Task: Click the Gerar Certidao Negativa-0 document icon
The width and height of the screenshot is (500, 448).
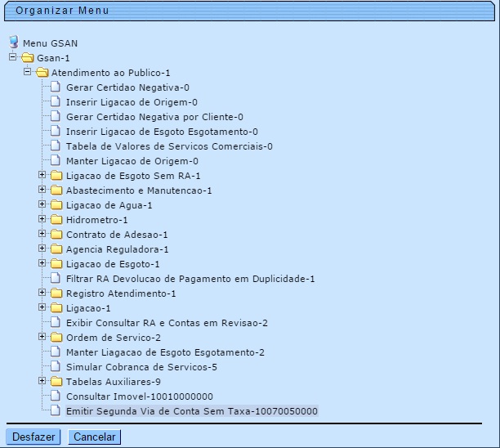Action: pyautogui.click(x=56, y=87)
